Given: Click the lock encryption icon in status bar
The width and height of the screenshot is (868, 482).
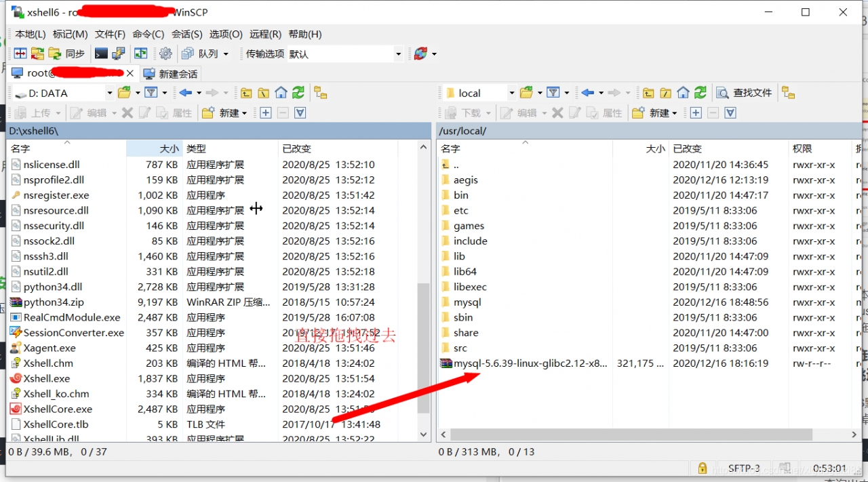Looking at the screenshot, I should [702, 468].
